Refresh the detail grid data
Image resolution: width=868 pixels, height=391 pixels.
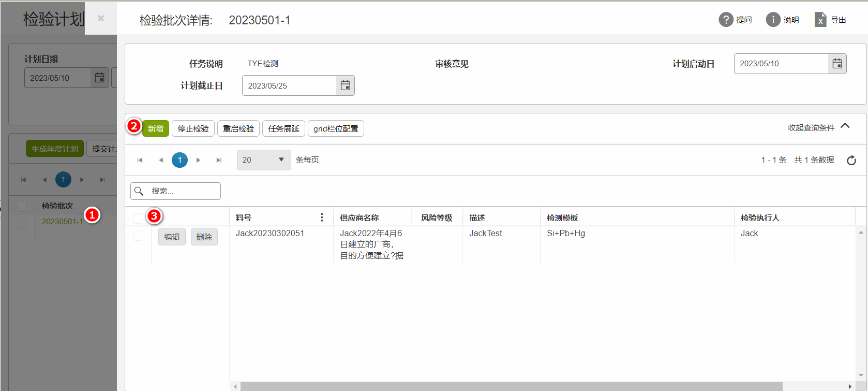click(x=851, y=160)
